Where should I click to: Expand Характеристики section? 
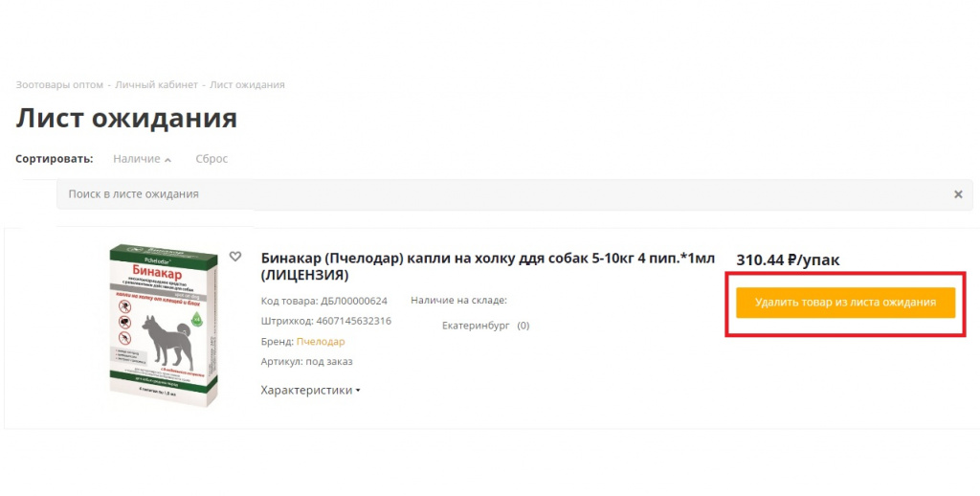point(310,391)
